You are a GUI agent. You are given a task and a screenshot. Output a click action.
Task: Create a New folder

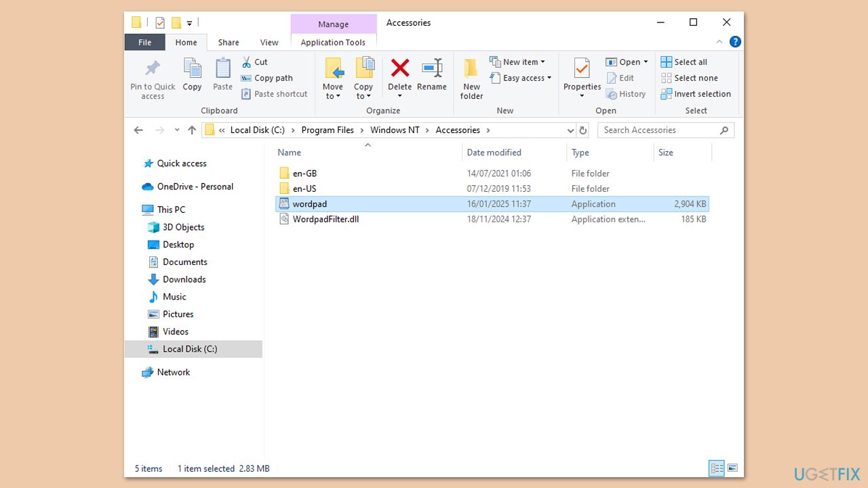coord(472,78)
